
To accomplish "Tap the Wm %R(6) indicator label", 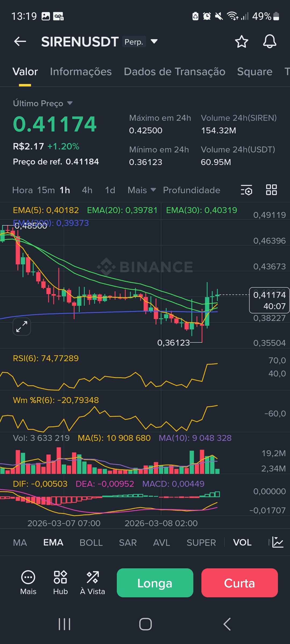I will pos(56,400).
